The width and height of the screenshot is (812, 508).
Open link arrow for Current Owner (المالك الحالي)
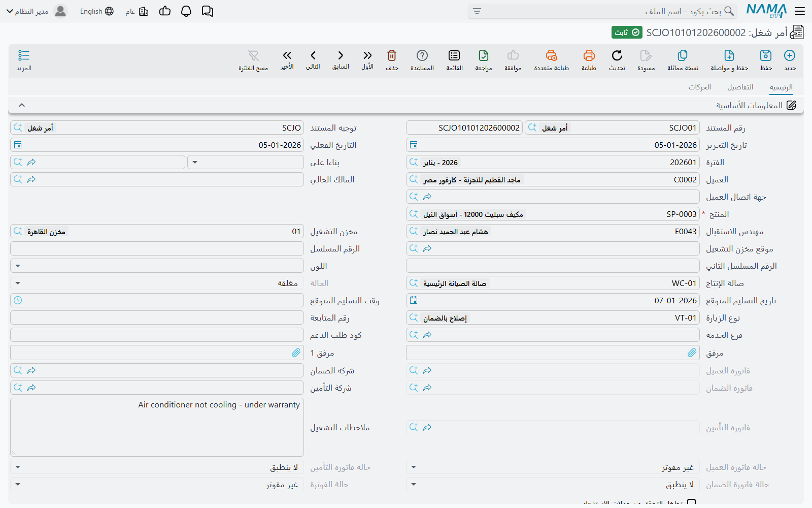[x=31, y=179]
